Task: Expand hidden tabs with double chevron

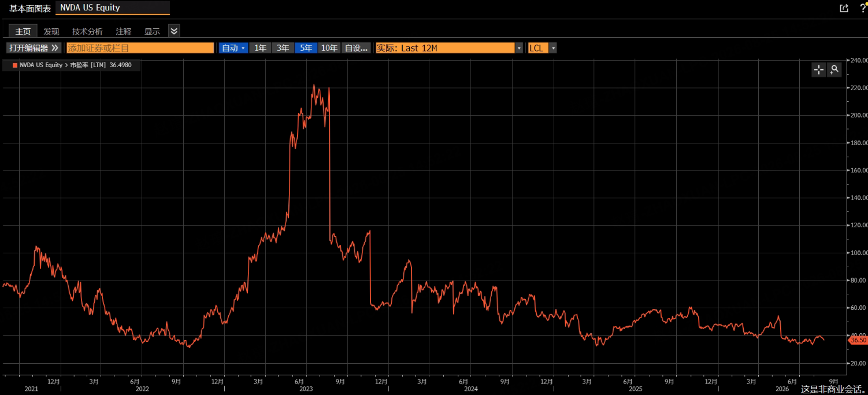Action: point(174,31)
